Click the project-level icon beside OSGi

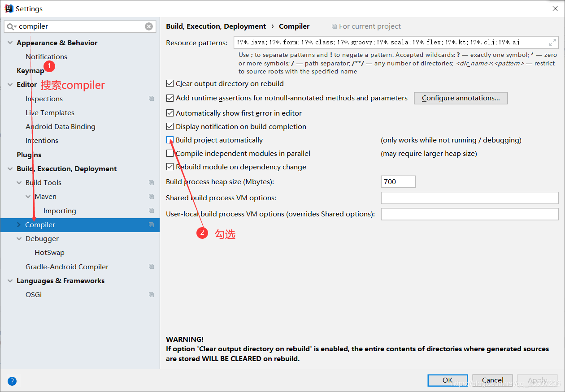pos(152,294)
